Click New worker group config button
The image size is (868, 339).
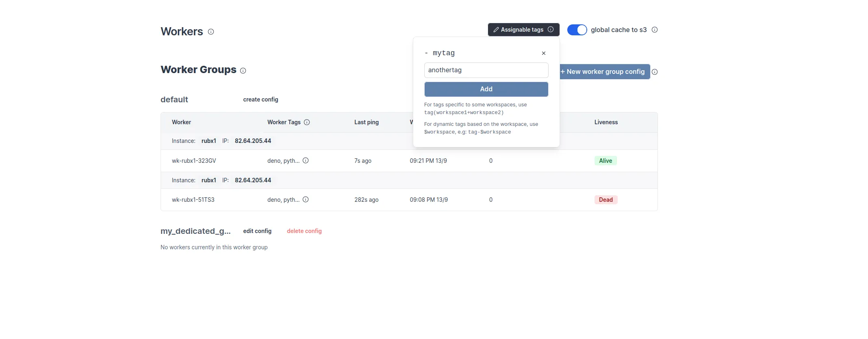point(604,72)
